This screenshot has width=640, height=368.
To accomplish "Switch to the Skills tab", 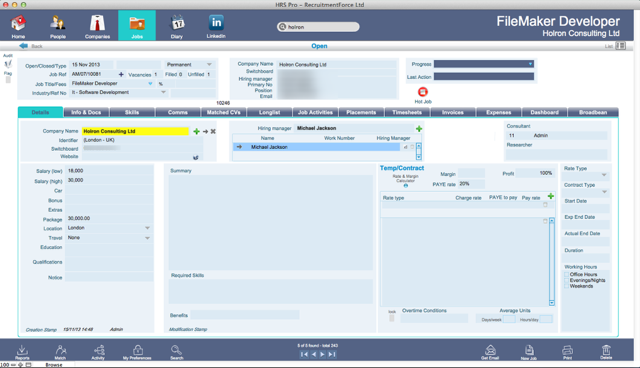I will [132, 112].
